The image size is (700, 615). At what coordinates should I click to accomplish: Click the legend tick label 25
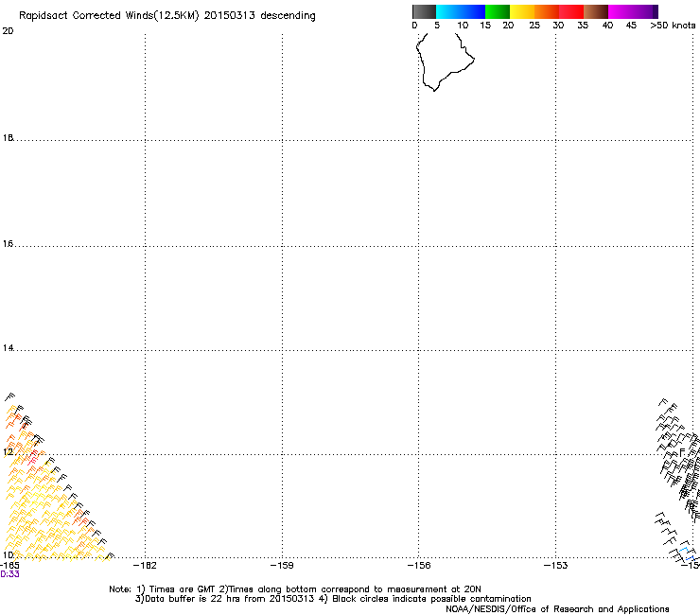tap(534, 26)
